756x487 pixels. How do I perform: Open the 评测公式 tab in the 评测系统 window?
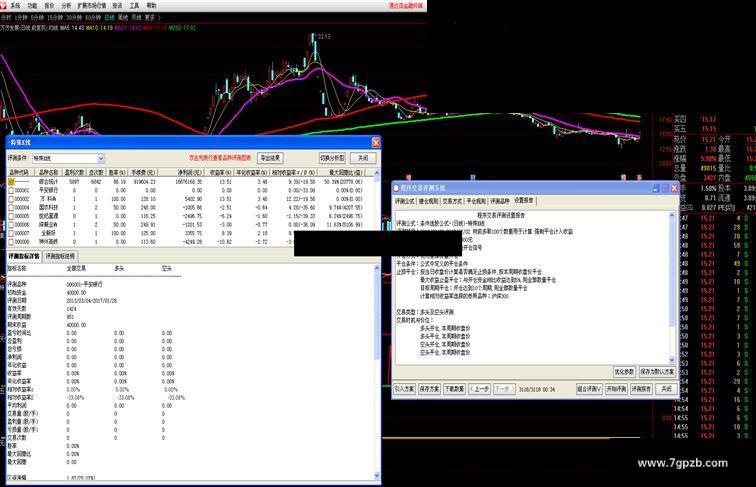click(405, 201)
